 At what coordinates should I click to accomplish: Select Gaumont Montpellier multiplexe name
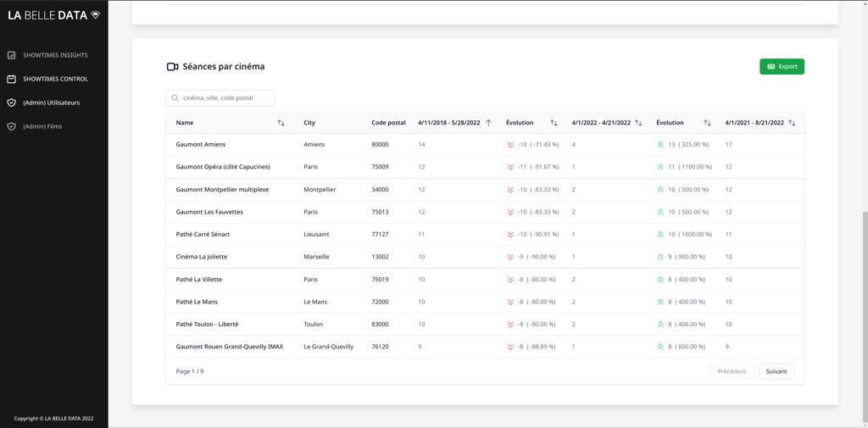(x=222, y=189)
